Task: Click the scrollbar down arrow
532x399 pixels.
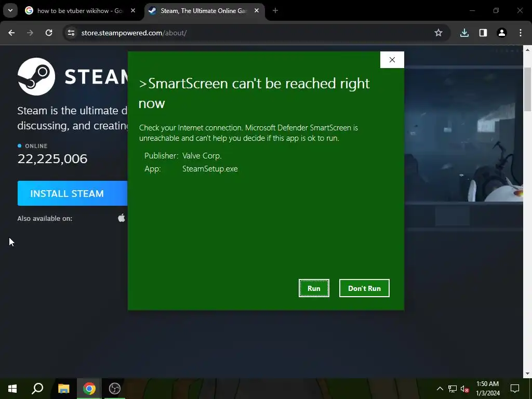Action: pos(527,374)
